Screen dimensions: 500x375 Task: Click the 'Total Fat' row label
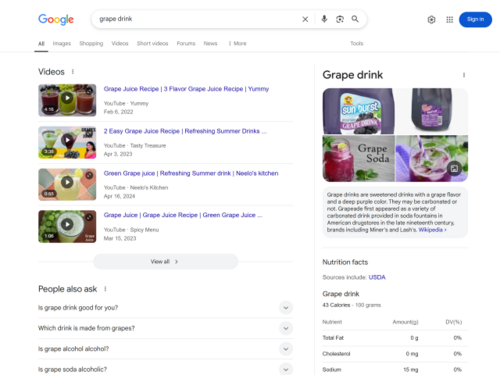click(333, 338)
